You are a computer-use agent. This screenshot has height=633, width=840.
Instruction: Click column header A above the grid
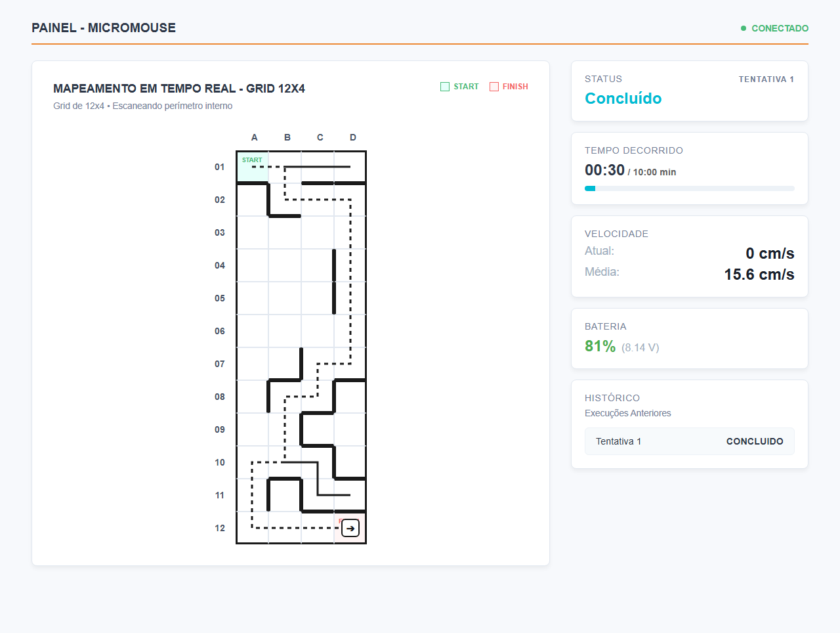point(255,137)
